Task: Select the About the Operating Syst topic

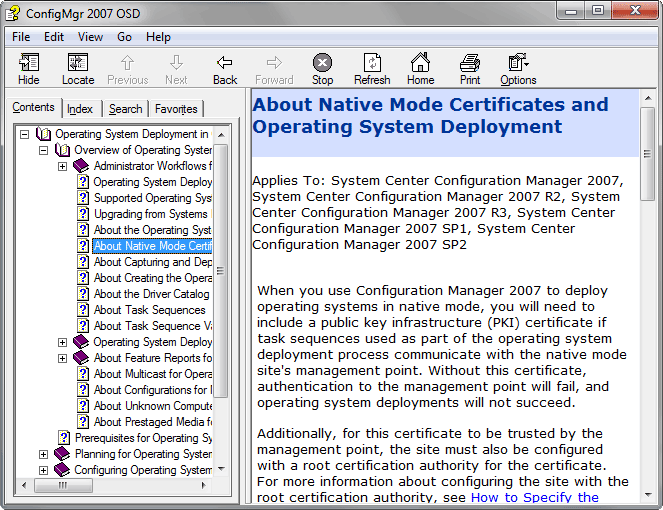Action: click(x=152, y=230)
